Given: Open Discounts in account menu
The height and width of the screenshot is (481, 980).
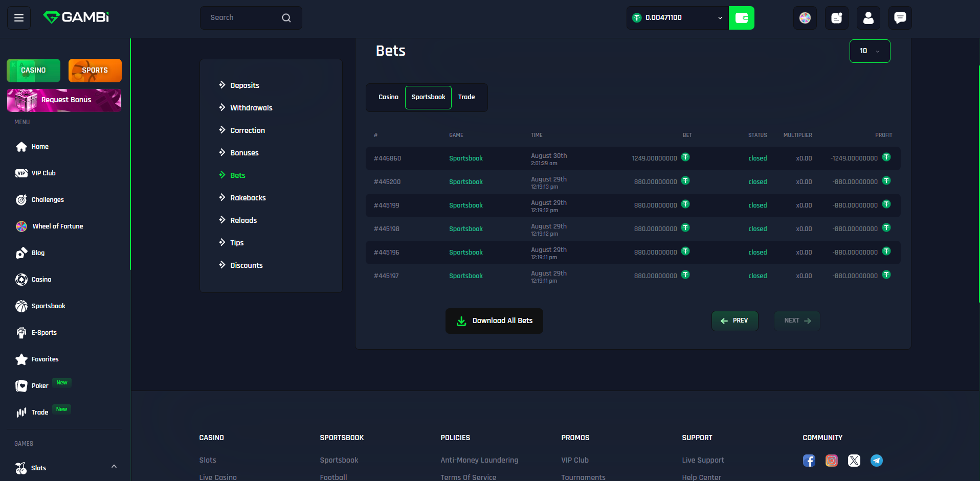Looking at the screenshot, I should click(x=247, y=265).
